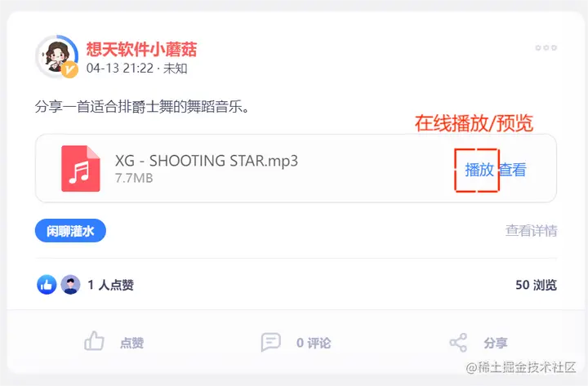Open author name 想天软件小蘑菇
This screenshot has width=588, height=386.
click(141, 49)
